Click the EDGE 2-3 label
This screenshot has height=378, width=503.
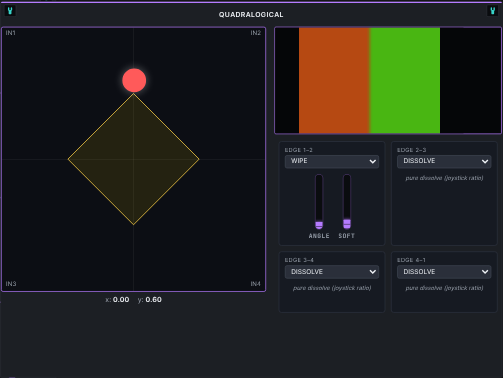click(411, 150)
